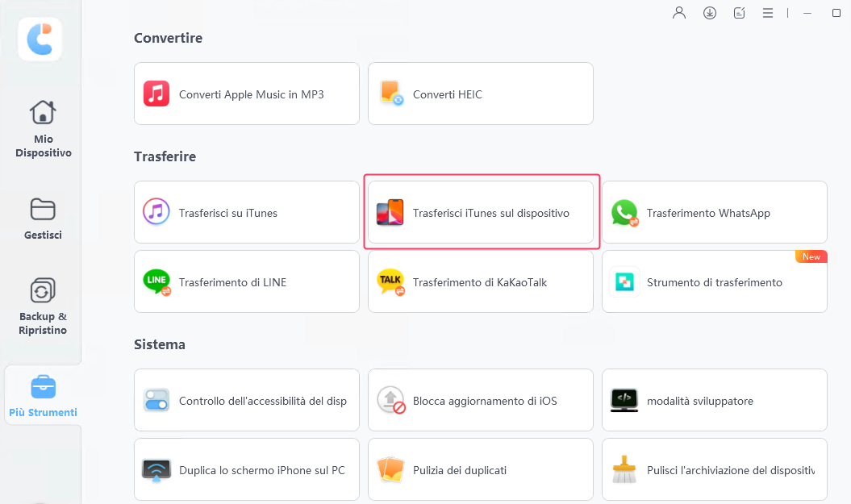Image resolution: width=851 pixels, height=504 pixels.
Task: Click the LINE transfer icon
Action: (x=156, y=282)
